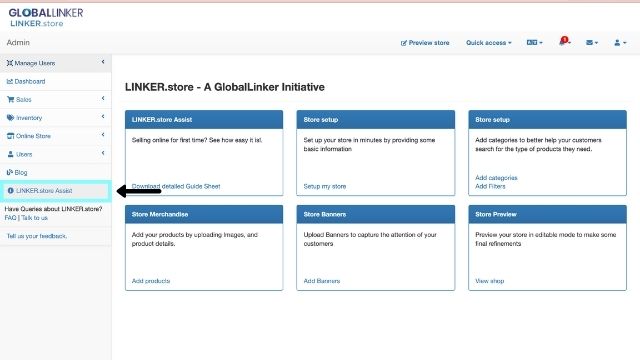
Task: Expand the Online Store chevron
Action: pos(103,135)
